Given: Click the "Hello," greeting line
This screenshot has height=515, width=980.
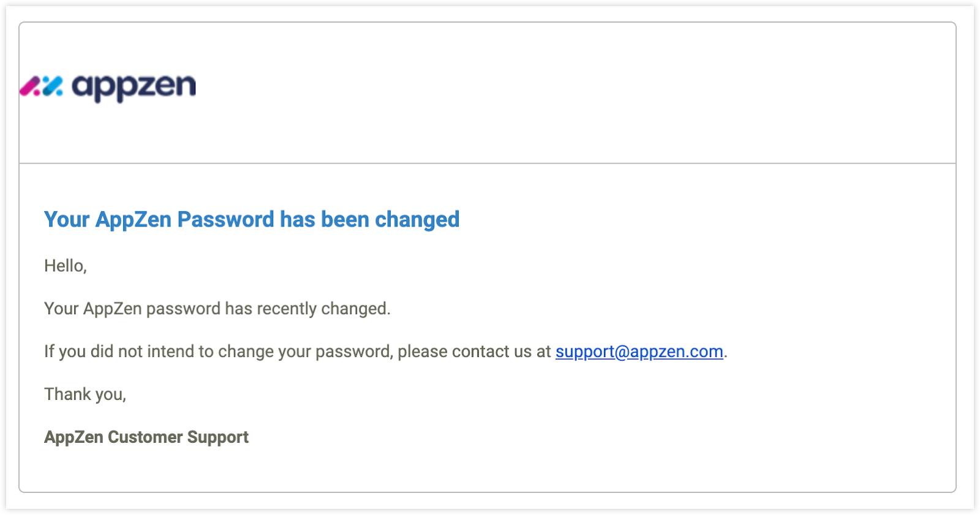Looking at the screenshot, I should 66,266.
